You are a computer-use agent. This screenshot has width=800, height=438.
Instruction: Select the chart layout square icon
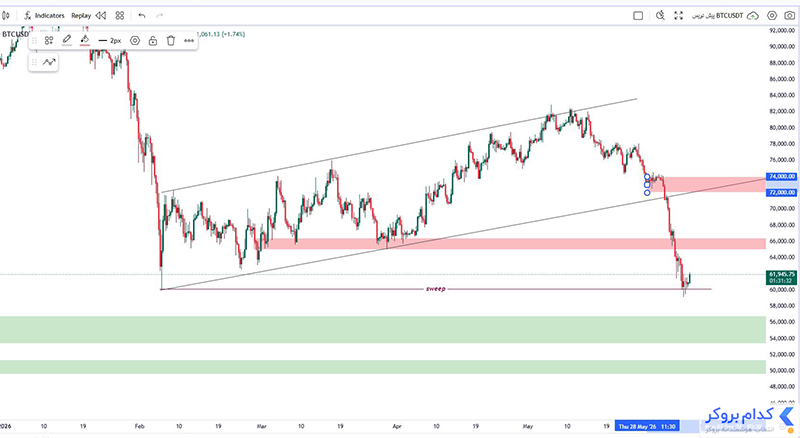click(638, 16)
